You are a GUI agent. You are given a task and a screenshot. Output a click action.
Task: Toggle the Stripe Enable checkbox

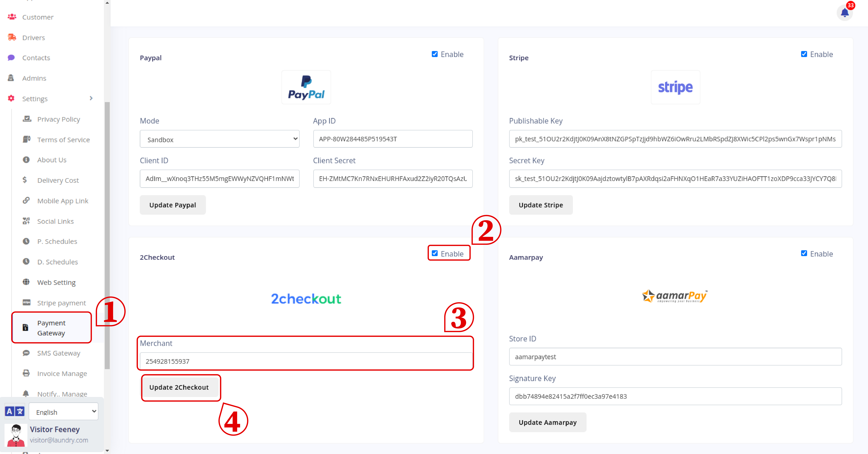point(804,54)
